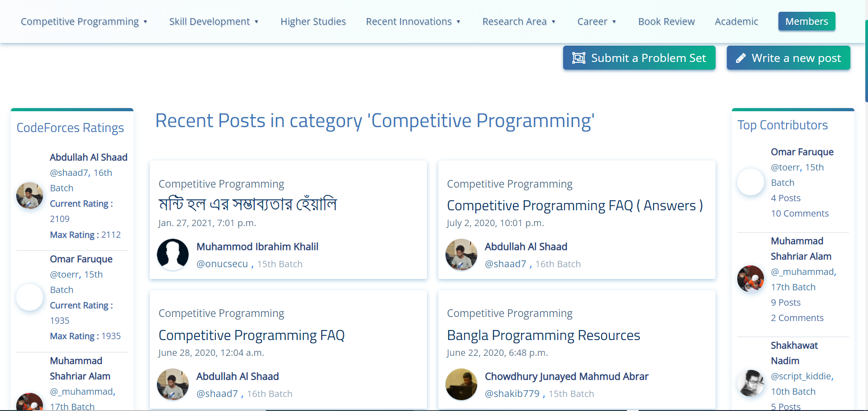868x411 pixels.
Task: Open Muhammad Shahriar Alam's avatar in Top Contributors
Action: [x=750, y=279]
